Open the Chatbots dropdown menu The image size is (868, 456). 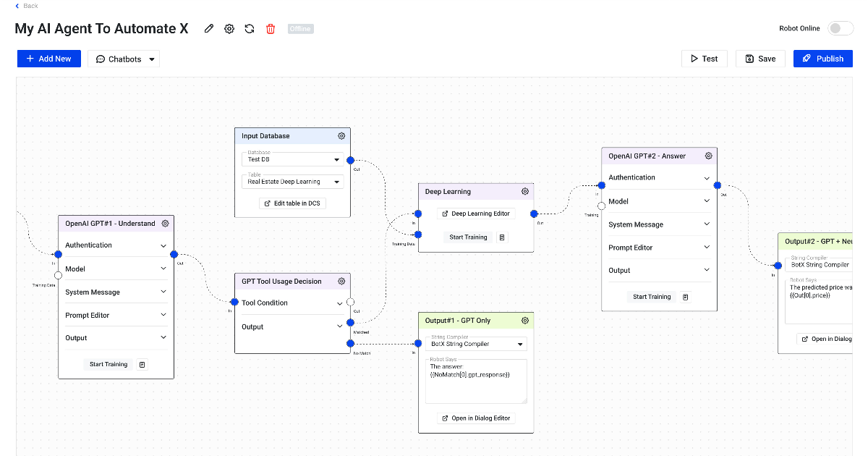tap(123, 59)
